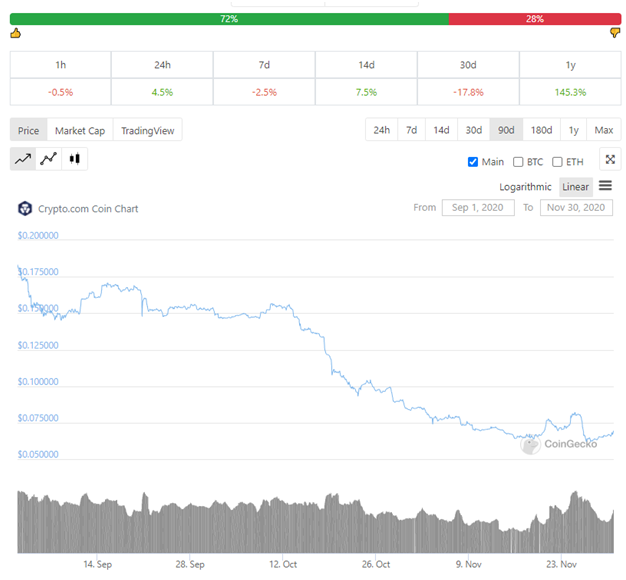Image resolution: width=626 pixels, height=580 pixels.
Task: Click the $0.100000 axis label
Action: pyautogui.click(x=38, y=381)
